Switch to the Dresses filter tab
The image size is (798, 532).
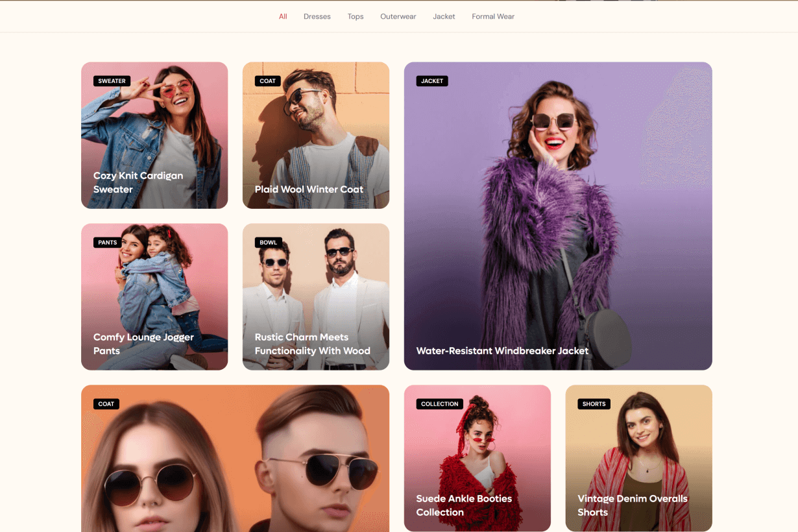tap(317, 16)
